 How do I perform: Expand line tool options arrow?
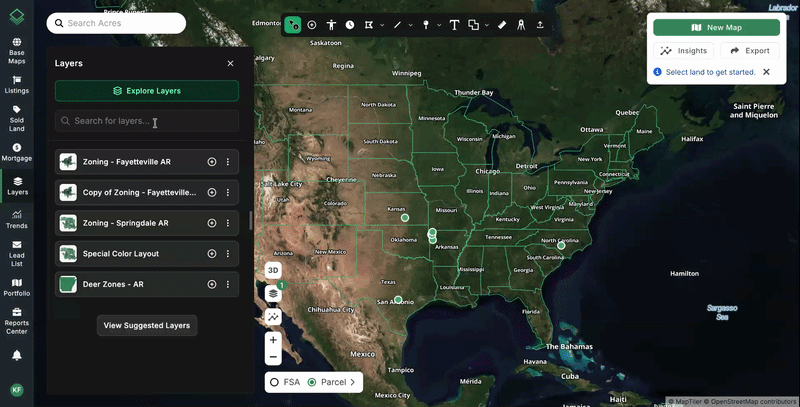[411, 25]
